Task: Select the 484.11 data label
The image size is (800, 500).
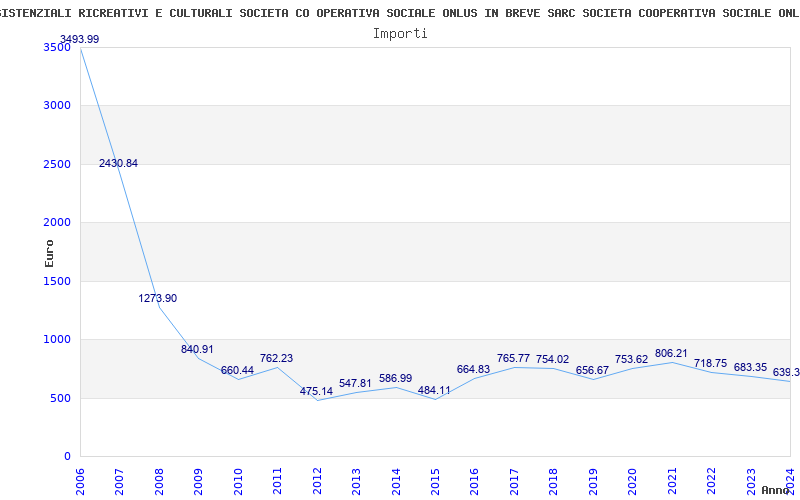Action: pyautogui.click(x=434, y=390)
